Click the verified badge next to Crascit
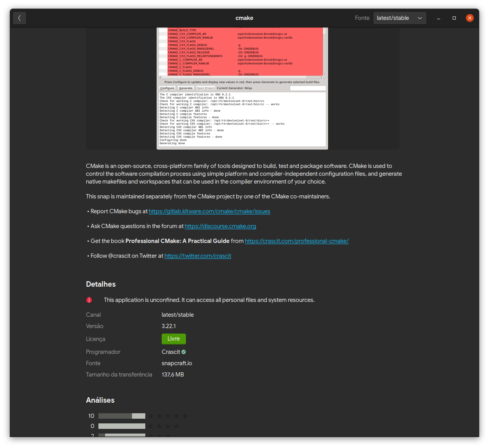 click(184, 352)
